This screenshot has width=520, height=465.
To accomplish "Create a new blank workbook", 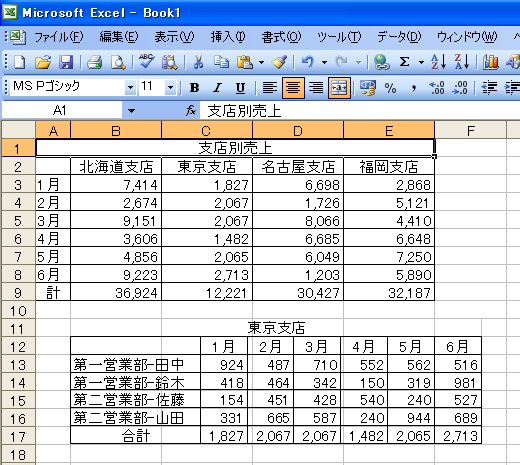I will [19, 62].
